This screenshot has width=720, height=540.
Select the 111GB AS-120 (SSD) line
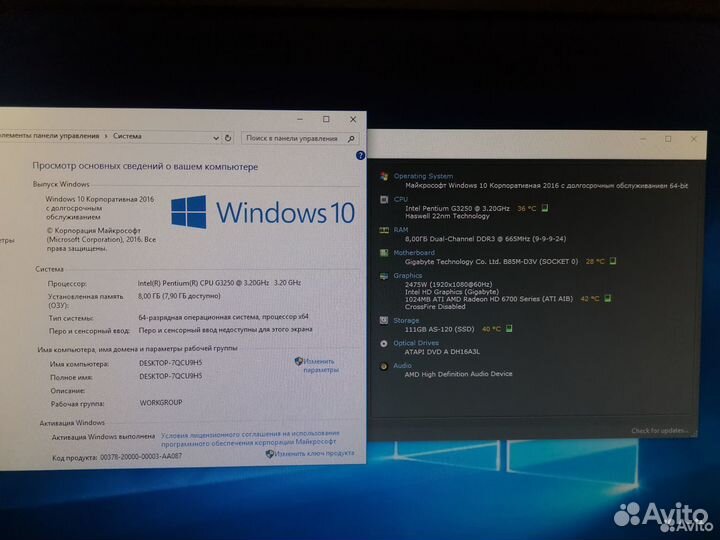pos(439,329)
